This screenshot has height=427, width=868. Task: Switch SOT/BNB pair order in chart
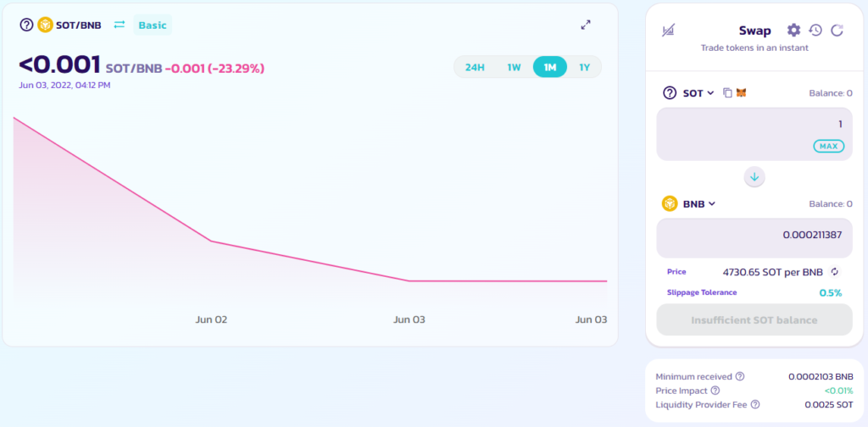[x=120, y=25]
